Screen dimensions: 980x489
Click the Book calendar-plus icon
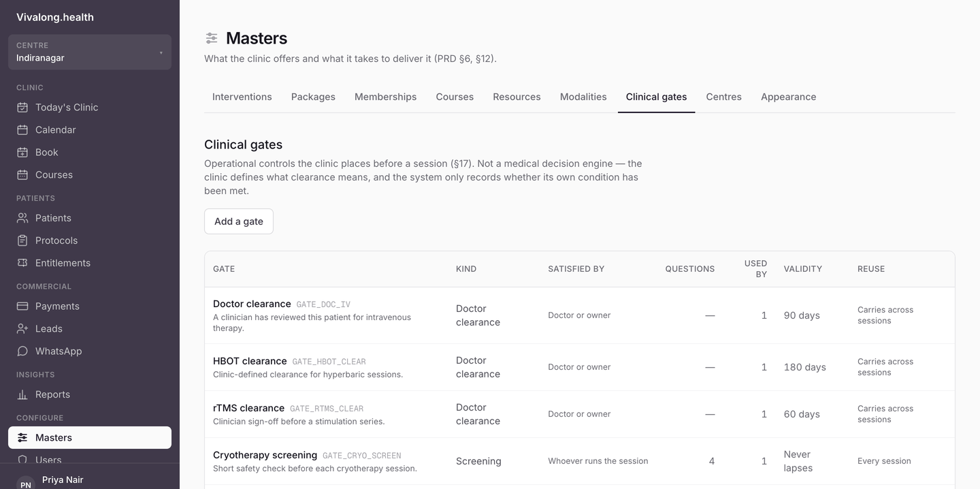[22, 152]
